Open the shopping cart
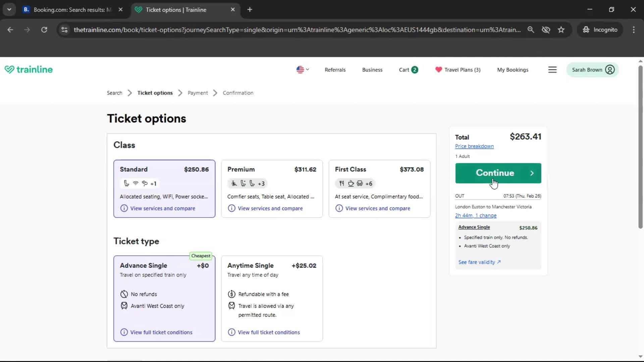 pyautogui.click(x=408, y=70)
